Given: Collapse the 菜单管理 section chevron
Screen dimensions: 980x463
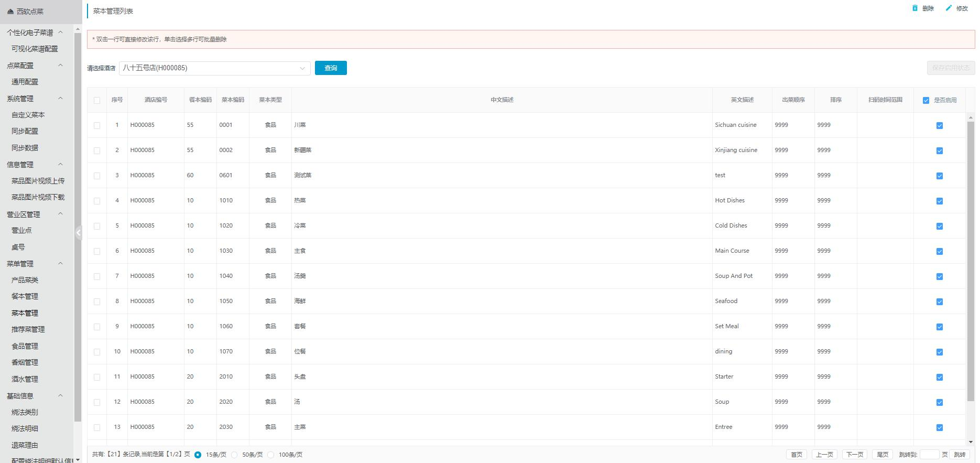Looking at the screenshot, I should tap(60, 263).
